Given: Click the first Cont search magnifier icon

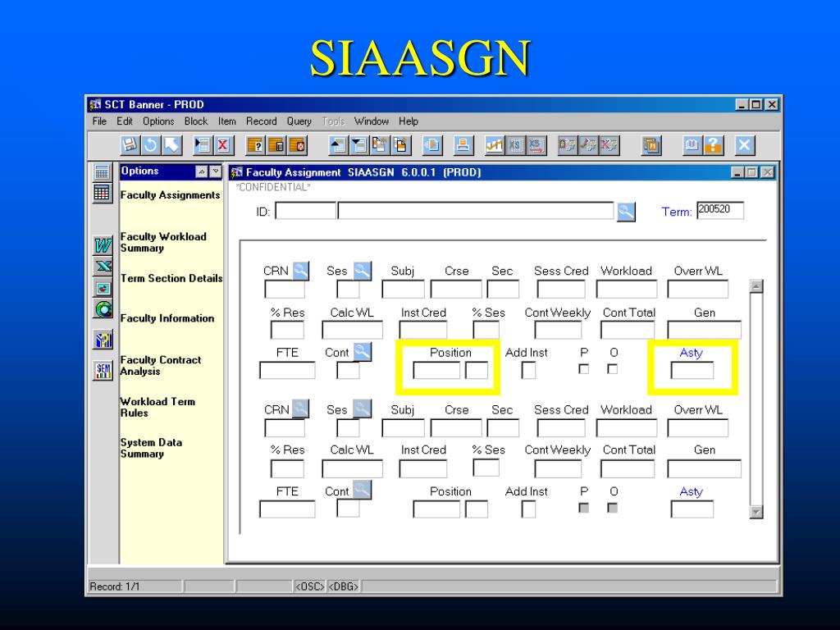Looking at the screenshot, I should [362, 352].
